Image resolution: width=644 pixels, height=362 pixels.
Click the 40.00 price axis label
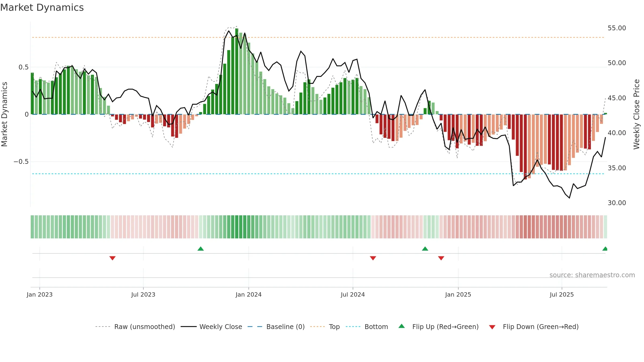pos(617,133)
